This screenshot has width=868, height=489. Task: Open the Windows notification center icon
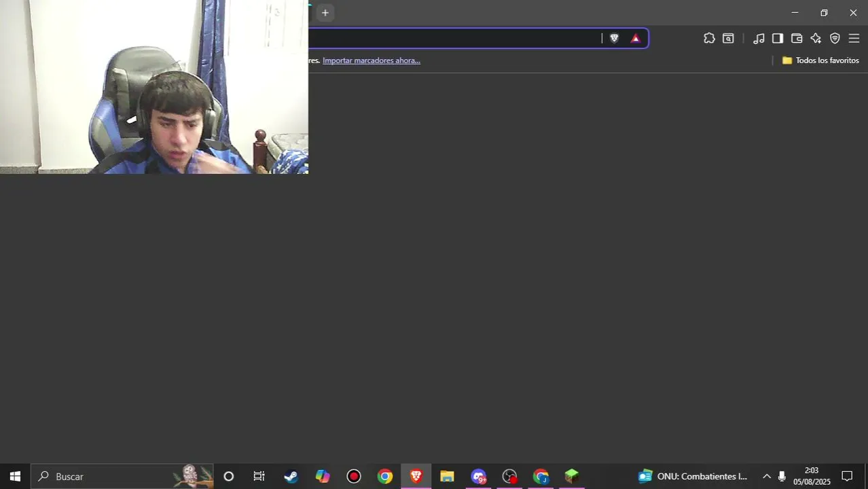847,476
